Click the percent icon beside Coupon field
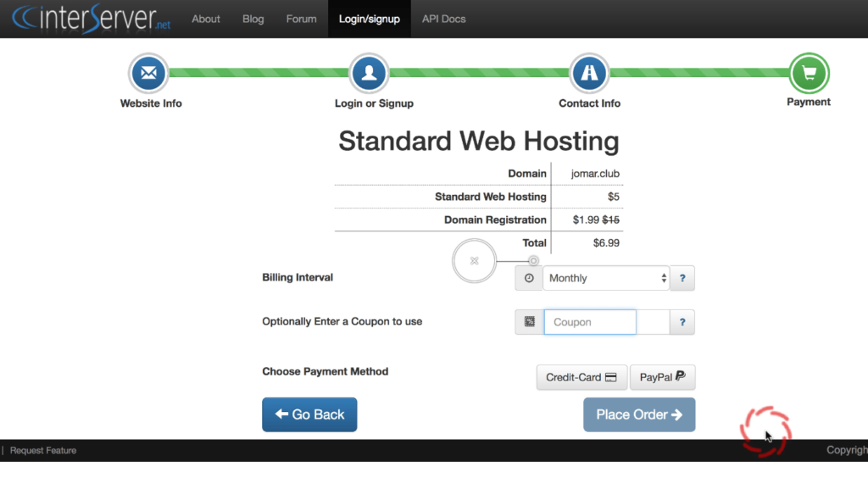The image size is (868, 478). (530, 322)
